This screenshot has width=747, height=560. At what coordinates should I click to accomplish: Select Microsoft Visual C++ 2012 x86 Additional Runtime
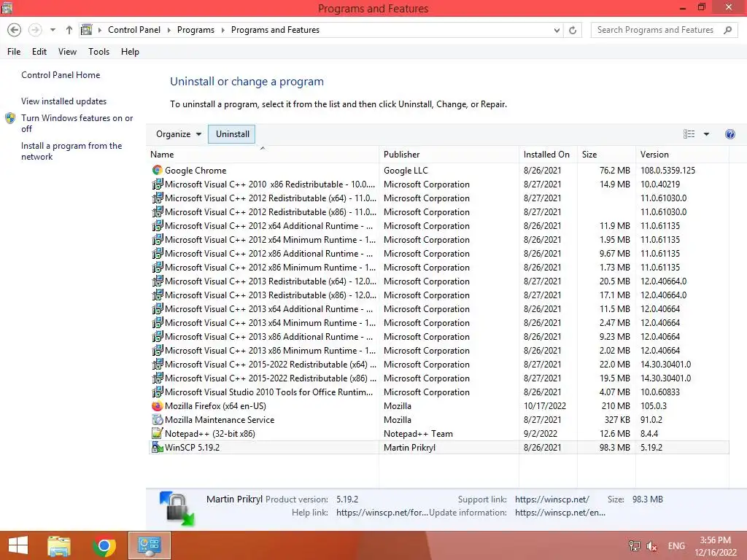click(438, 253)
